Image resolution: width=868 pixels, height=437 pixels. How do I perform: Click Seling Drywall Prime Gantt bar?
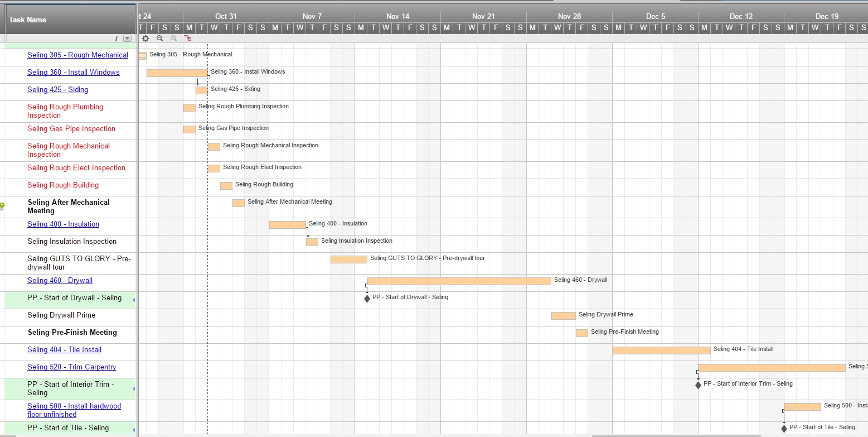(x=563, y=316)
